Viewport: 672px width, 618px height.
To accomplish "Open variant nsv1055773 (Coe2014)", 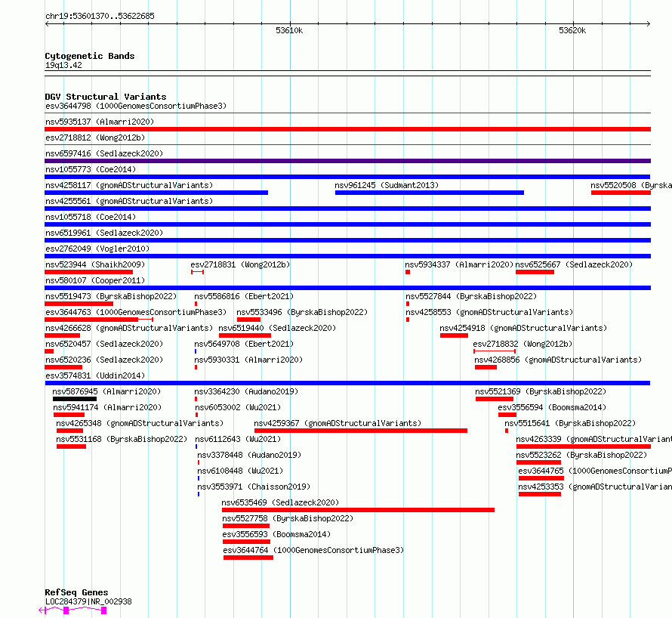I will point(91,169).
